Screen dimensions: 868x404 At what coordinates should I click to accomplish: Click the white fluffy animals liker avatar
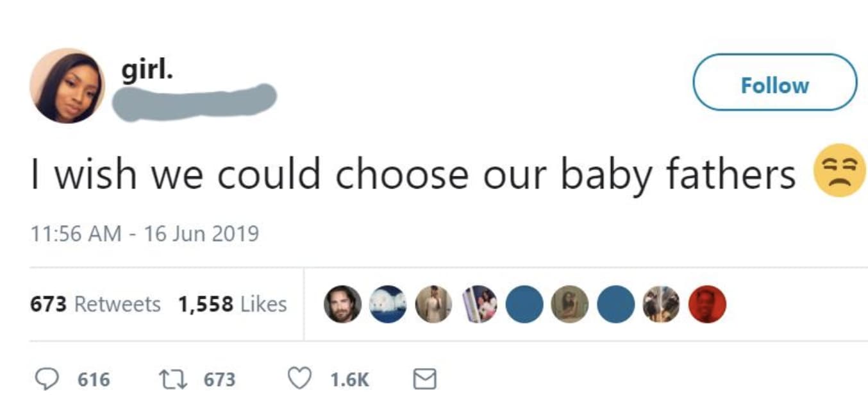point(388,304)
